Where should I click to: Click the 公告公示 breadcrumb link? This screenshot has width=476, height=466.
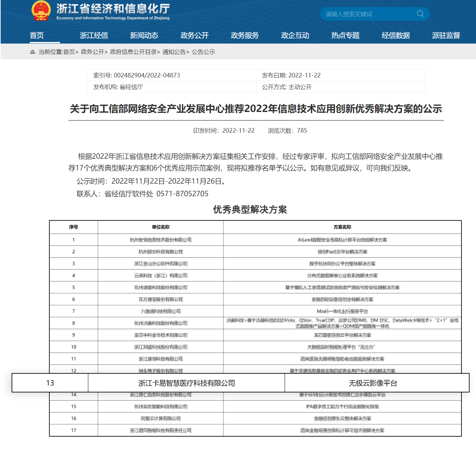click(203, 52)
